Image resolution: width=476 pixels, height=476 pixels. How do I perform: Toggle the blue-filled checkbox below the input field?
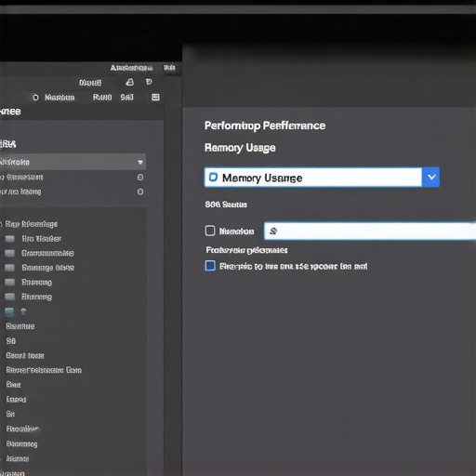tap(210, 266)
